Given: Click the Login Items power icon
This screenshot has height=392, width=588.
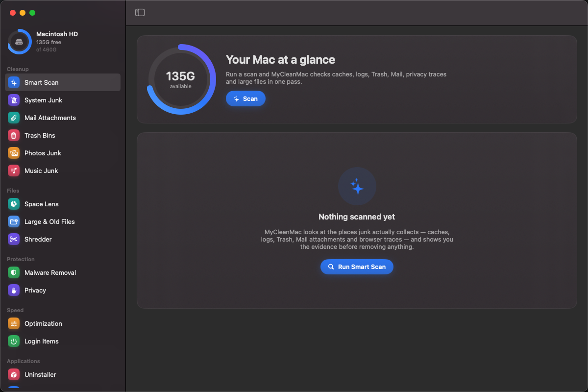Looking at the screenshot, I should point(14,341).
